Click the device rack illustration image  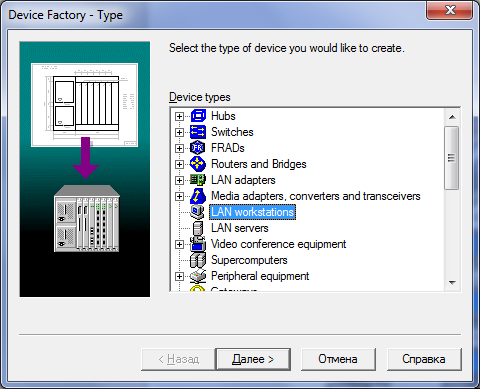click(x=85, y=169)
